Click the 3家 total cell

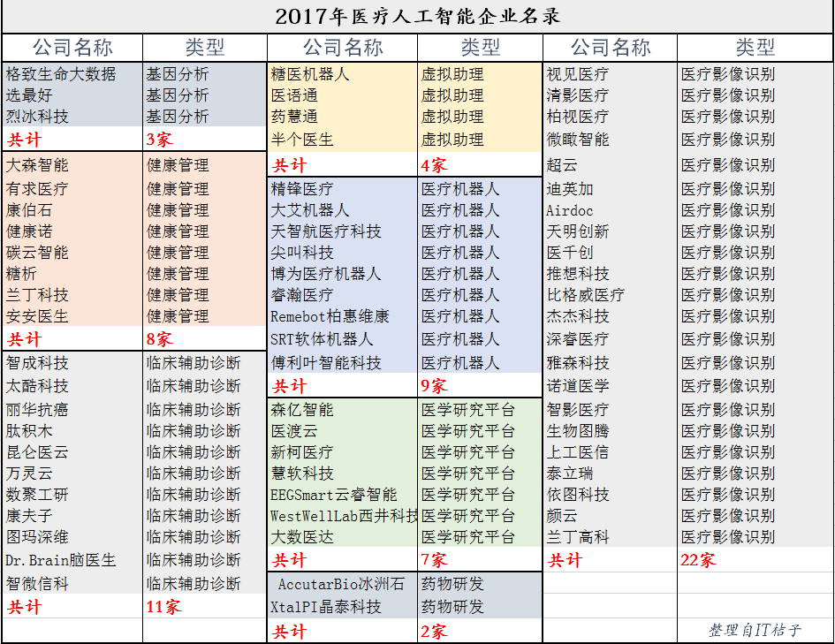[x=160, y=140]
